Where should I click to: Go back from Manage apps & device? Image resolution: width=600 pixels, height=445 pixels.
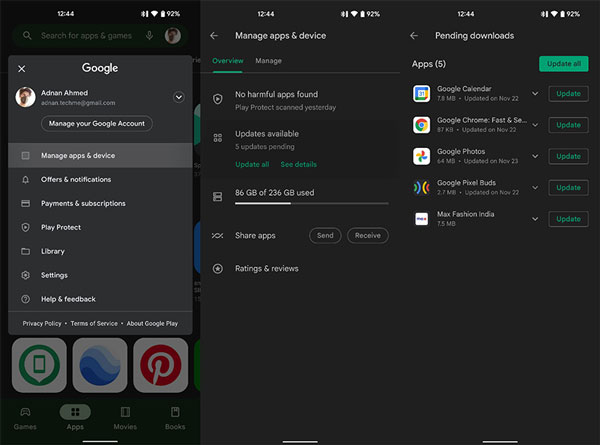point(214,36)
